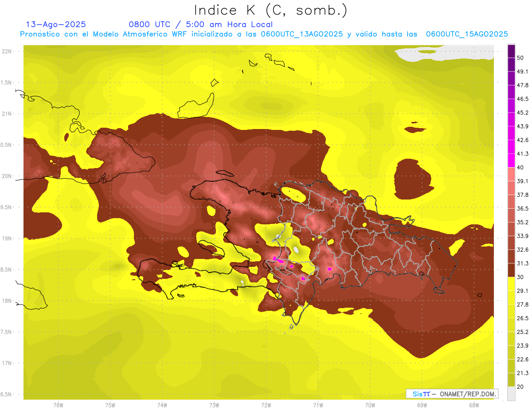Pick the dark brown swatch between 30 and 31.3
The width and height of the screenshot is (532, 411).
(511, 270)
